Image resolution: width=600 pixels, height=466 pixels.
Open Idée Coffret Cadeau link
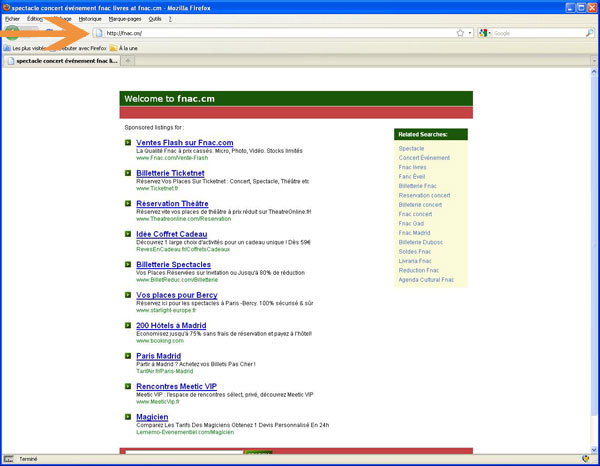(x=171, y=234)
